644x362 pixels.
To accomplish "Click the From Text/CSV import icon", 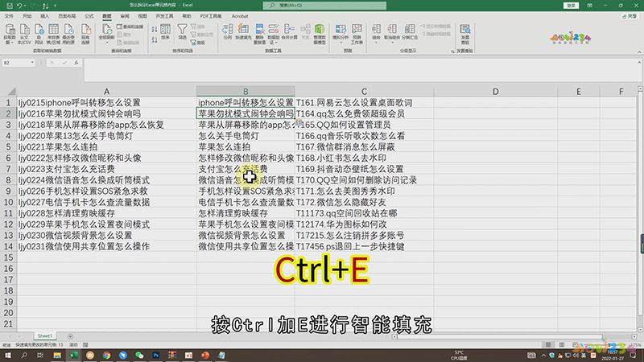I will coord(25,30).
